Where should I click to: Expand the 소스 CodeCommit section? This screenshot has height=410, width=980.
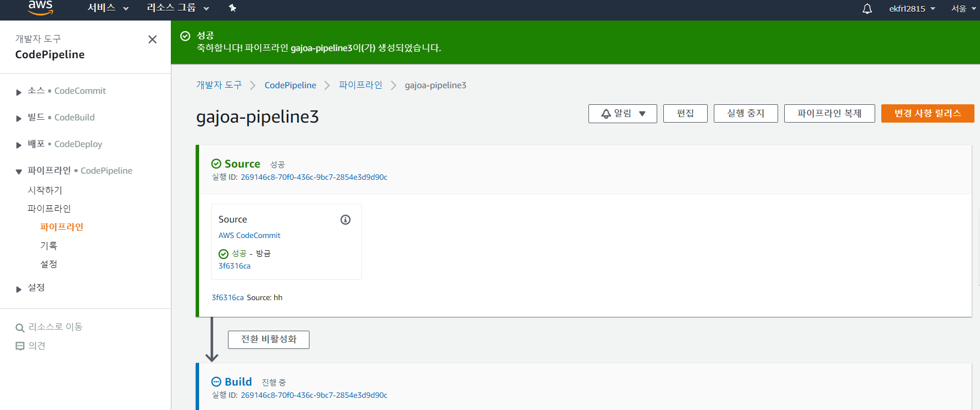coord(18,92)
